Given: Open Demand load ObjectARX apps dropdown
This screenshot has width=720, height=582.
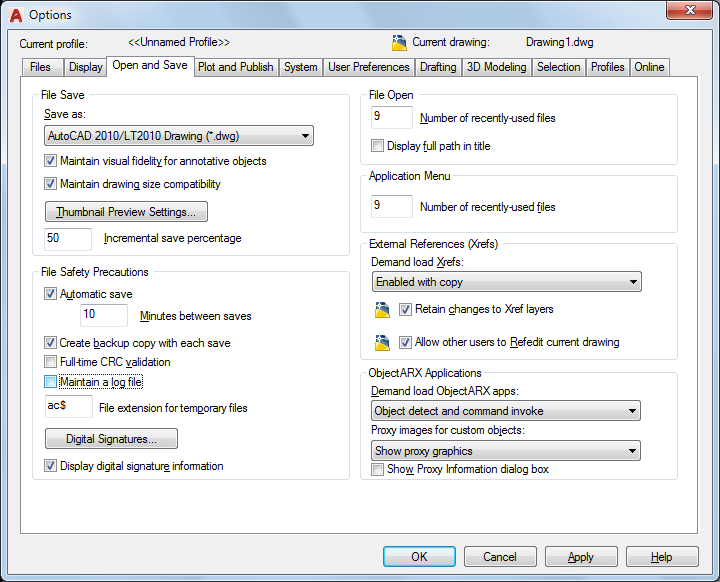Looking at the screenshot, I should point(506,411).
